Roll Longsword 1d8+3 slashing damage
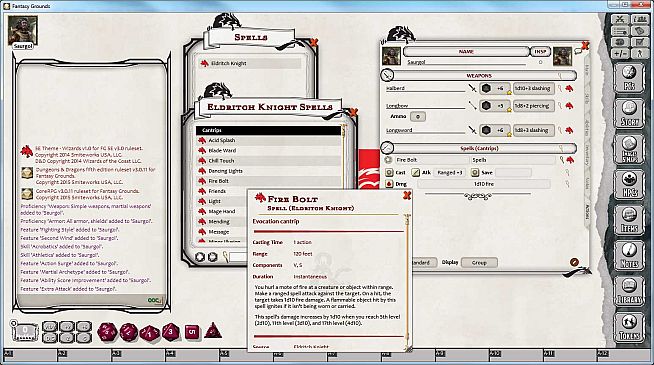The height and width of the screenshot is (365, 654). pos(533,130)
